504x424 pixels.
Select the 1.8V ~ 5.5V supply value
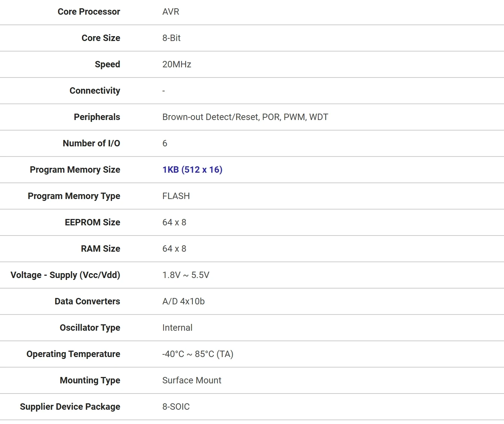point(186,275)
